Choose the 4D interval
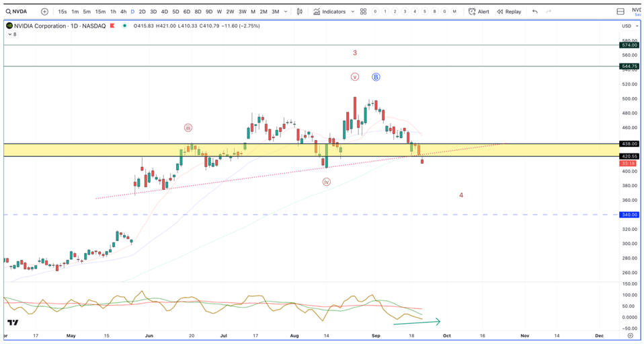This screenshot has height=344, width=644. 164,11
